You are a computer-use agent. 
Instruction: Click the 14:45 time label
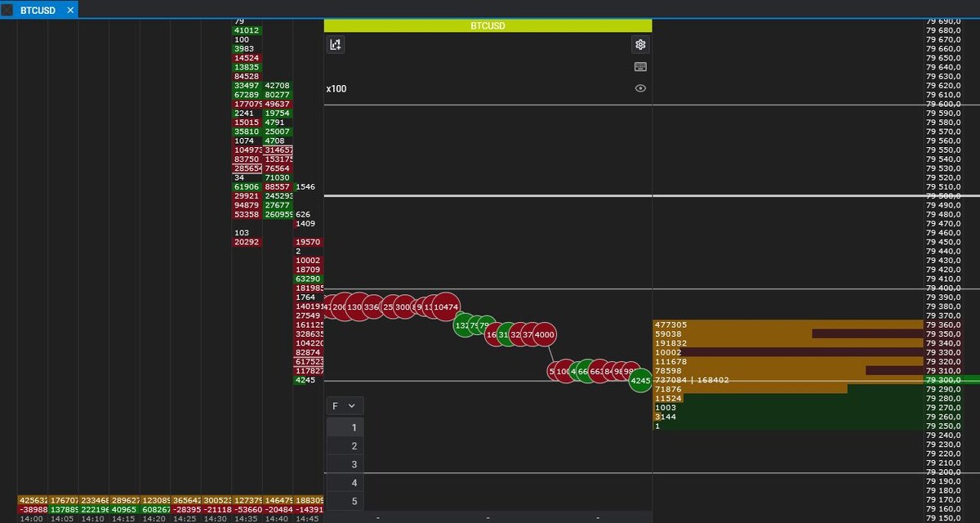pyautogui.click(x=307, y=519)
